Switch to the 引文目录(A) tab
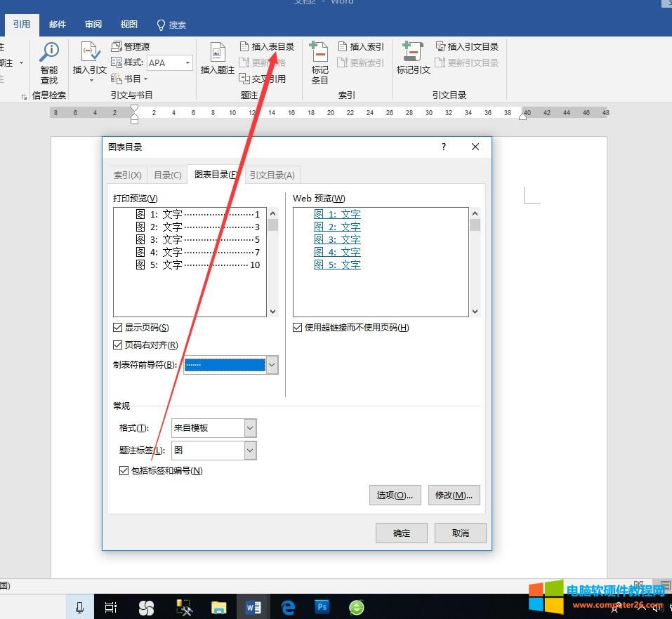 point(272,174)
